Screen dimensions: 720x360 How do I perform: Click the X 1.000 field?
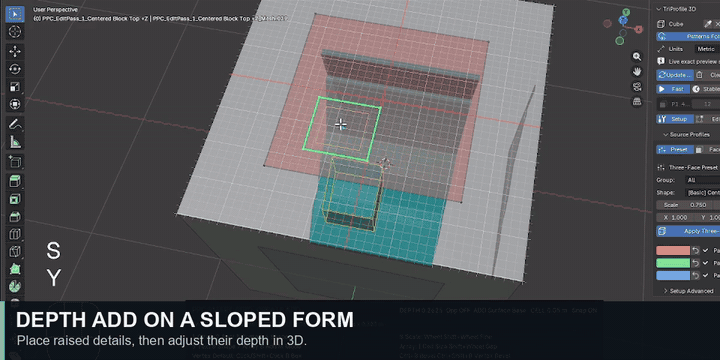coord(675,217)
